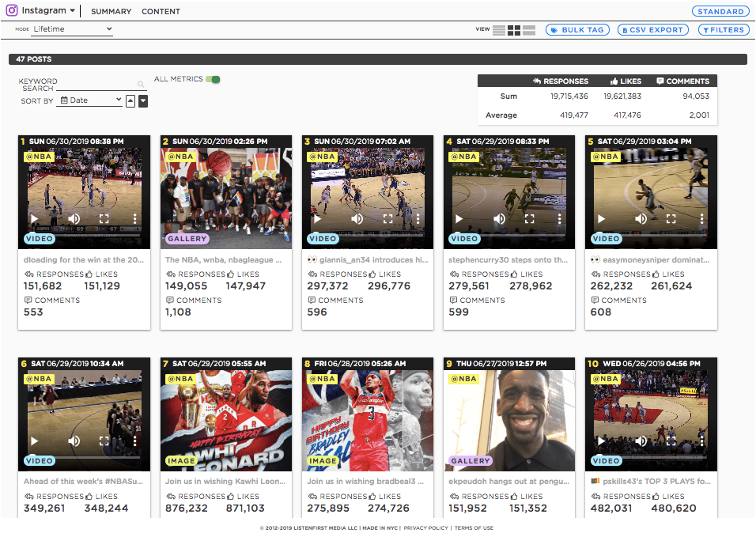Enter fullscreen on post 1 video
The image size is (756, 537).
click(104, 218)
